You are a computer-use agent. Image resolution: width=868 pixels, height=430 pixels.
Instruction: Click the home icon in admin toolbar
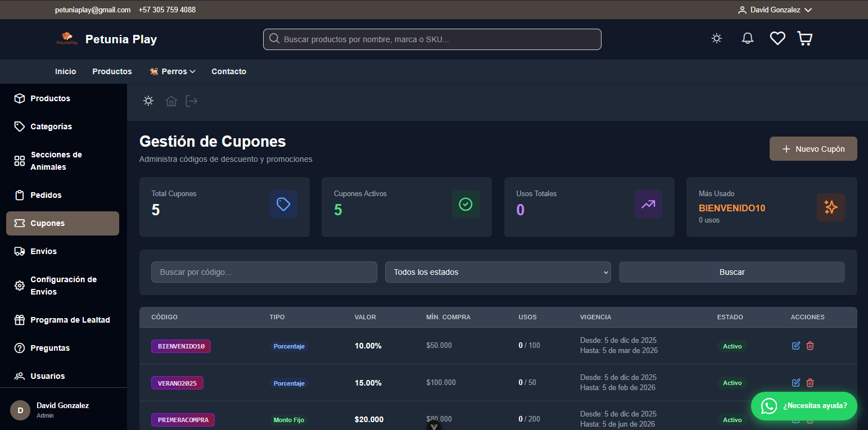click(x=171, y=101)
